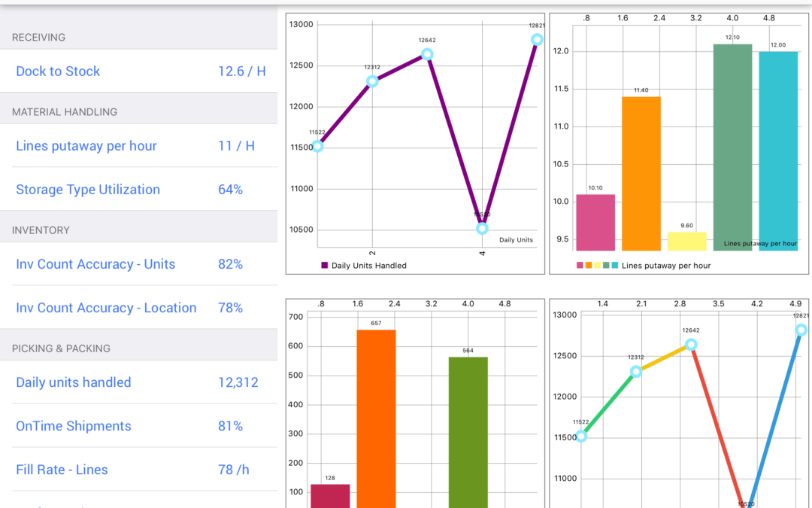
Task: Select the 11522 point on purple line chart
Action: pos(317,146)
